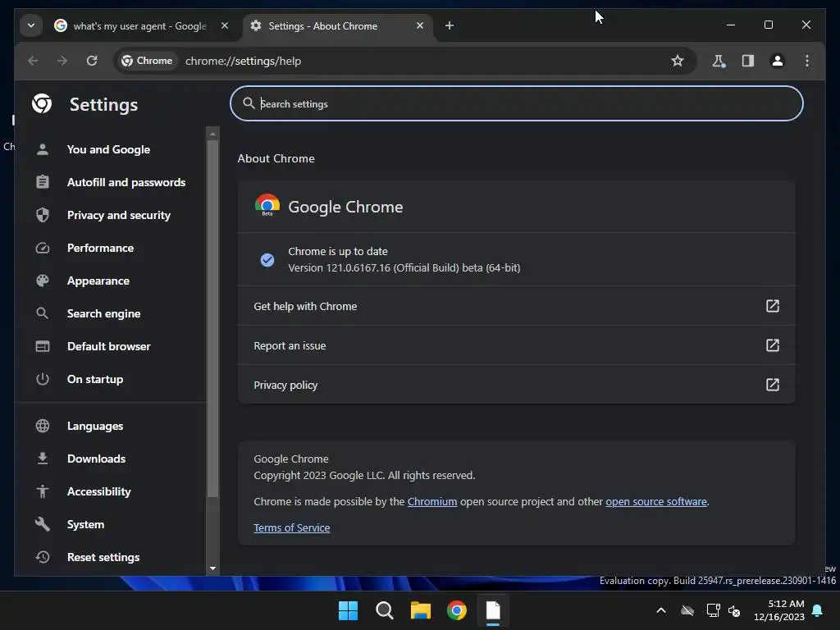Click the chrome://settings/help address text
The height and width of the screenshot is (630, 840).
[243, 61]
